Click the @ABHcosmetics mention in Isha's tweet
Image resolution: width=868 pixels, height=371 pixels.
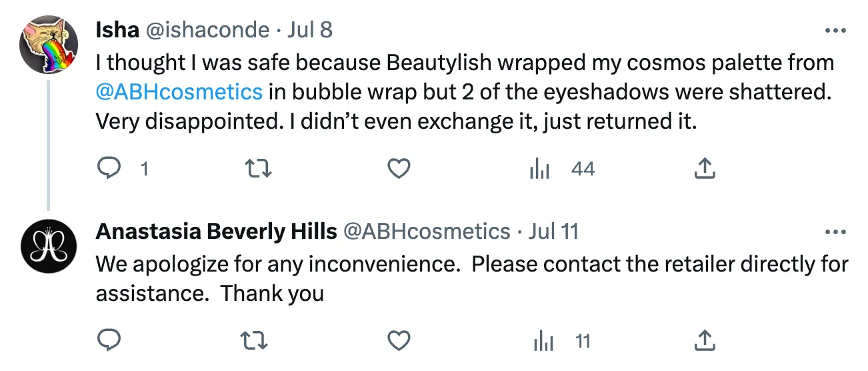179,92
